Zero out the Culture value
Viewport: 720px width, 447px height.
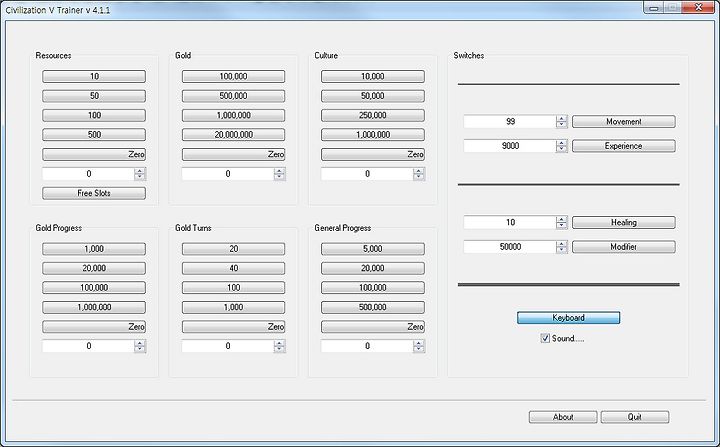pos(372,154)
